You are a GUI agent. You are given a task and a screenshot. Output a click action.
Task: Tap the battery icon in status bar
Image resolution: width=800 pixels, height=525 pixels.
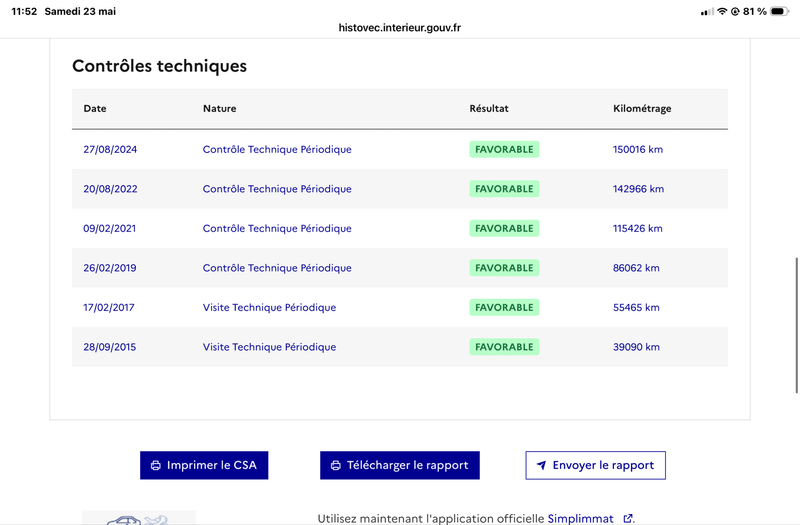780,11
